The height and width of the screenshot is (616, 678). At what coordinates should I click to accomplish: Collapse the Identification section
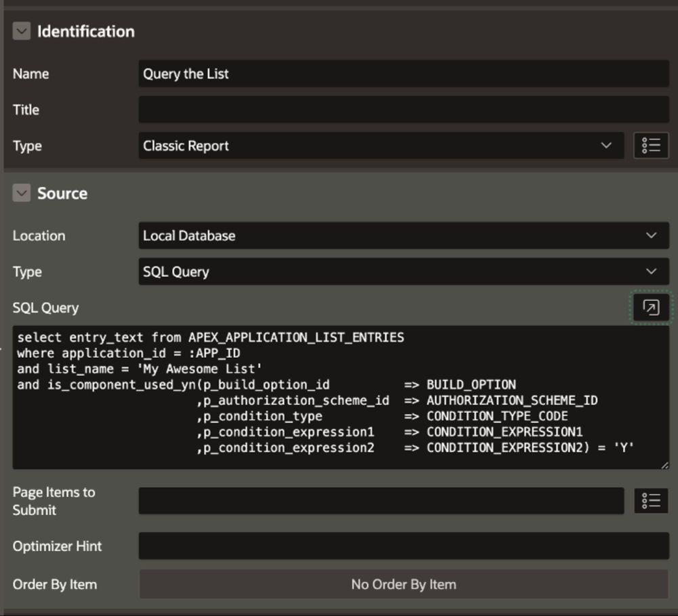[21, 31]
